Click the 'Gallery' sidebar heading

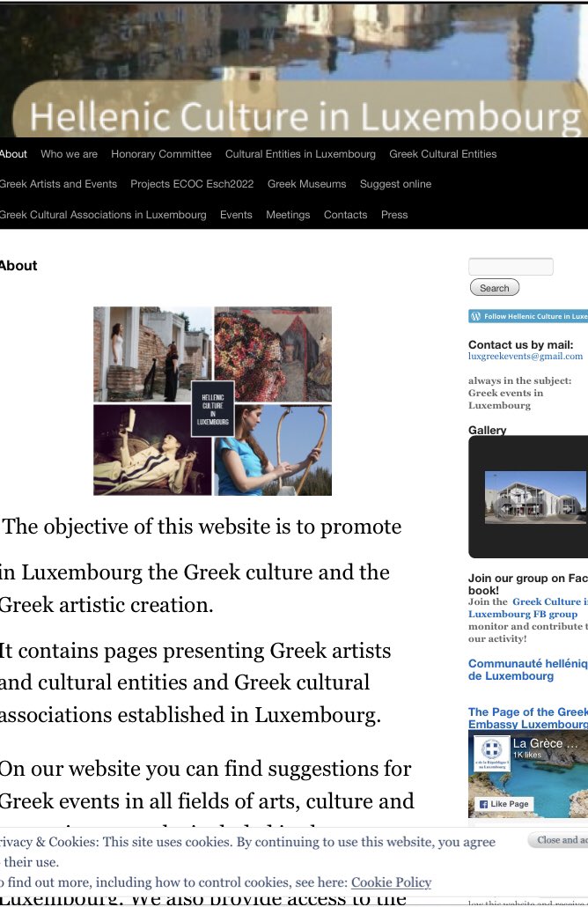point(488,430)
